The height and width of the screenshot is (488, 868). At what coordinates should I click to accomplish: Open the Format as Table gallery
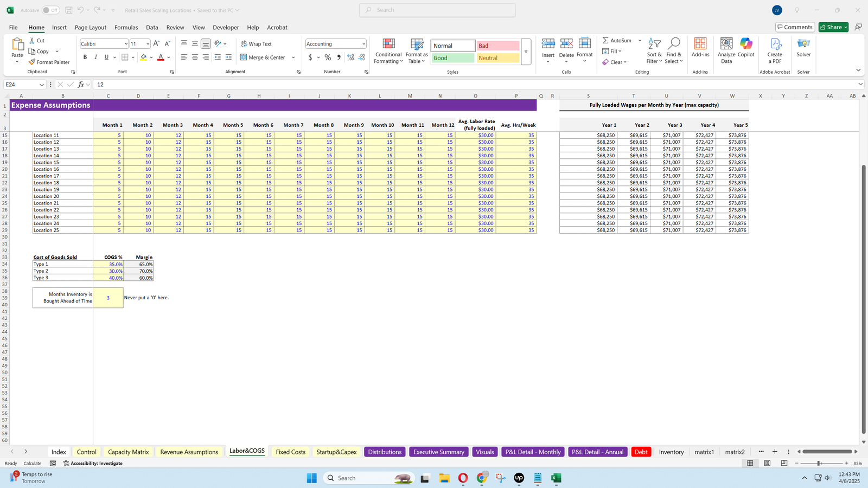pos(417,44)
